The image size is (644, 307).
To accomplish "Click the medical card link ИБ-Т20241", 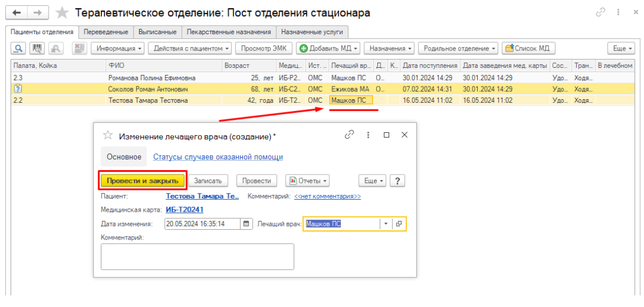I will tap(185, 210).
